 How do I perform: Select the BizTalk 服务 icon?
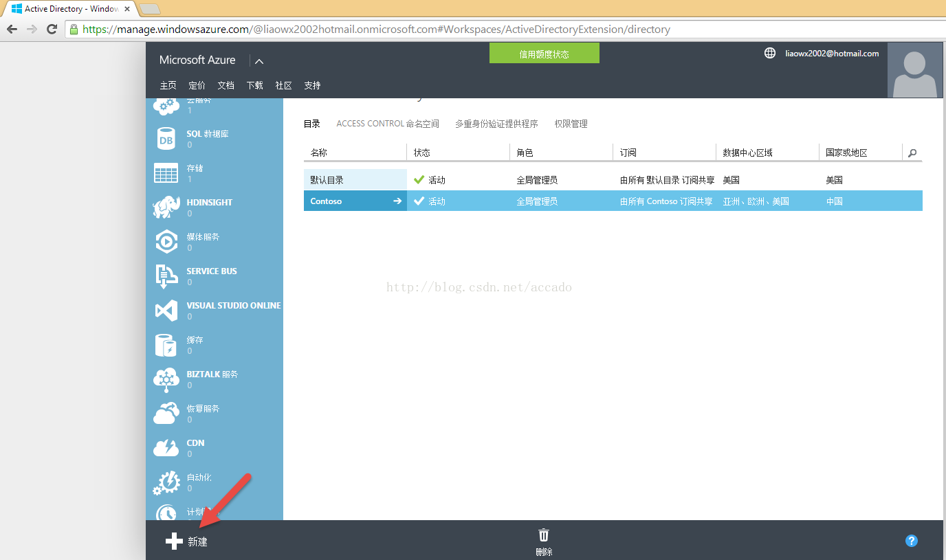tap(166, 379)
